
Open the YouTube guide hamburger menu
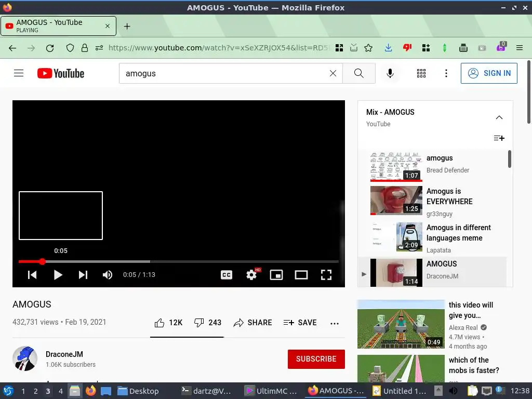point(19,73)
